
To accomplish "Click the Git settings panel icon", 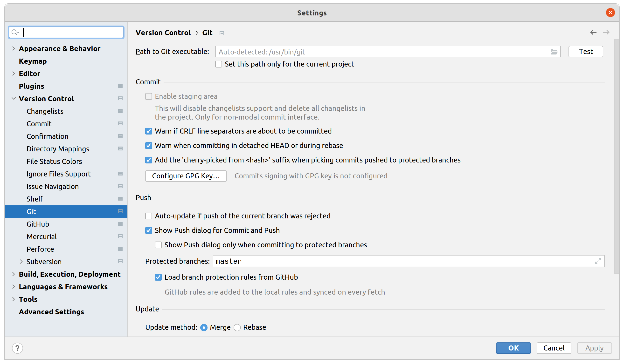I will click(121, 211).
